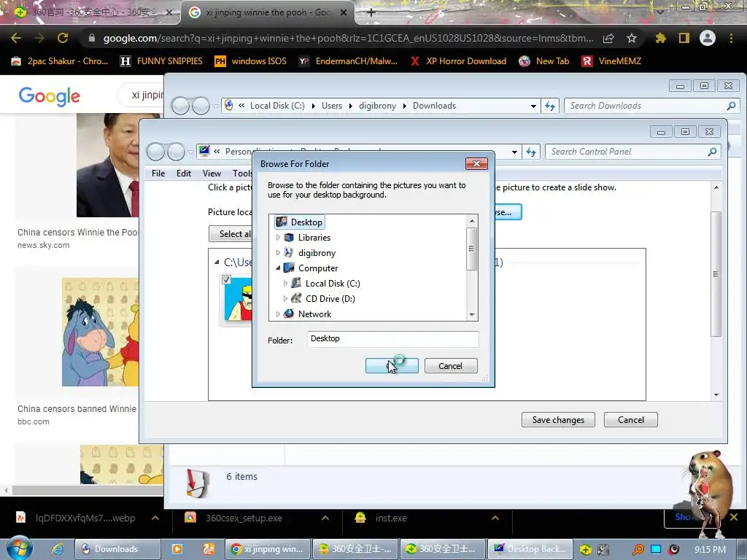The image size is (747, 560).
Task: Open Downloads address bar history dropdown
Action: click(x=533, y=106)
